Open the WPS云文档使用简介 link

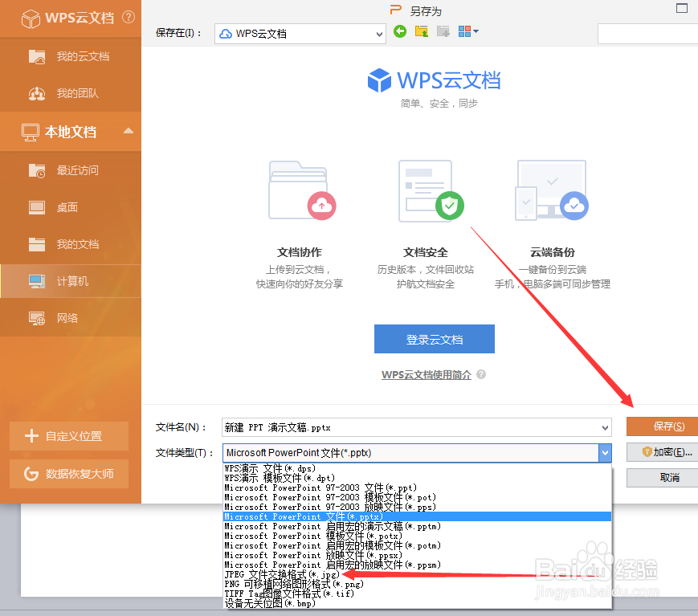(x=426, y=375)
